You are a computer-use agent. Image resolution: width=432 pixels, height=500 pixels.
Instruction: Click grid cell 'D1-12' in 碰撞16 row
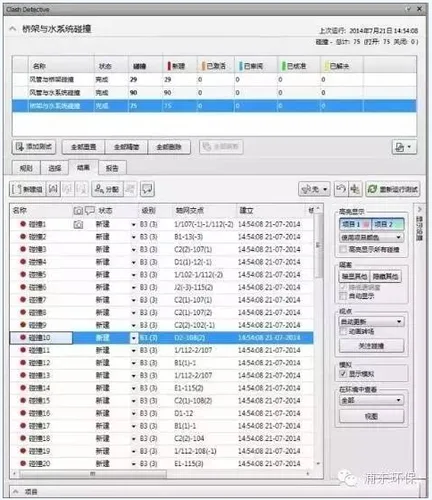184,413
